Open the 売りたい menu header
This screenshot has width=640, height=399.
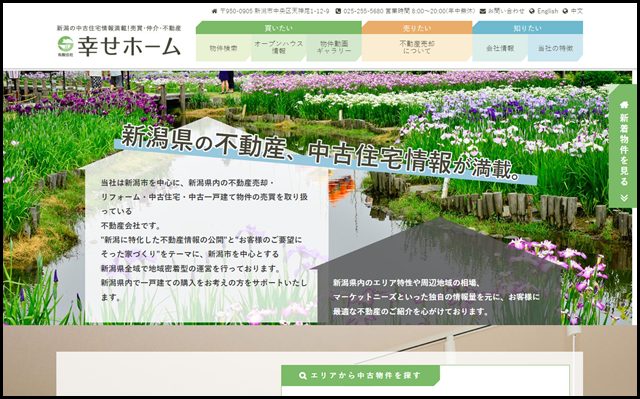[x=417, y=28]
